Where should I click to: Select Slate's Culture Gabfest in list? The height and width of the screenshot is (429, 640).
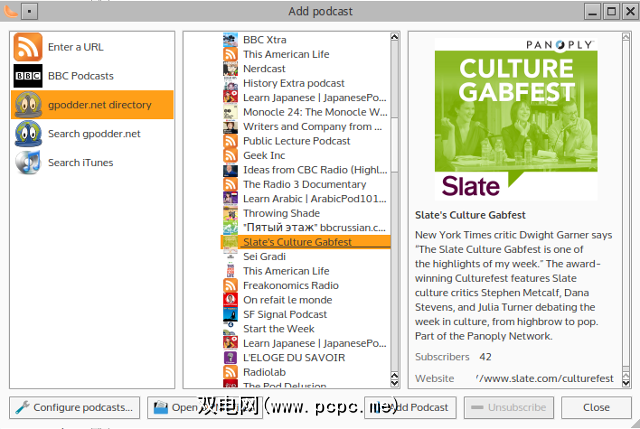tap(306, 242)
